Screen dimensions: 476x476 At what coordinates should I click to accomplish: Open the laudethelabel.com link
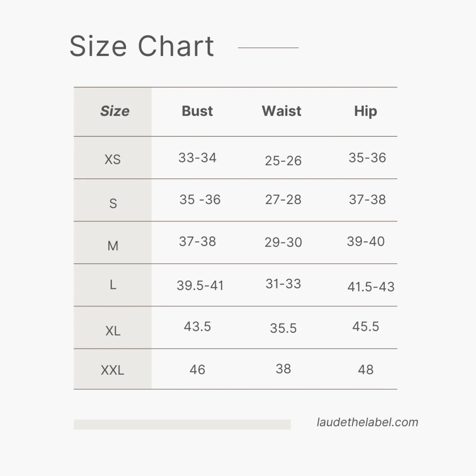point(367,422)
